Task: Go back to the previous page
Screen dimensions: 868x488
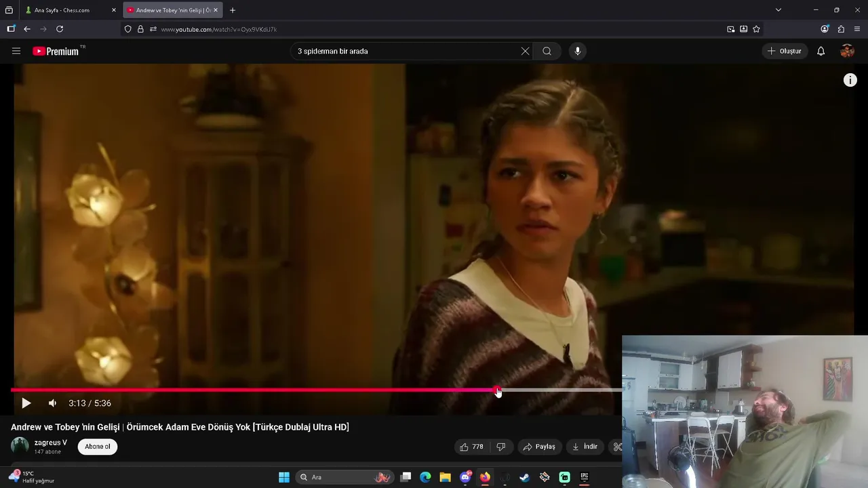Action: (27, 29)
